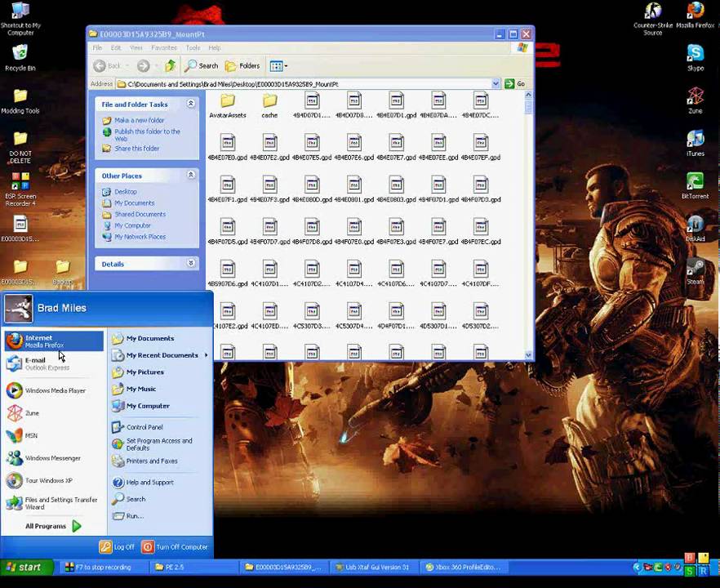Expand the Details panel

coord(191,263)
